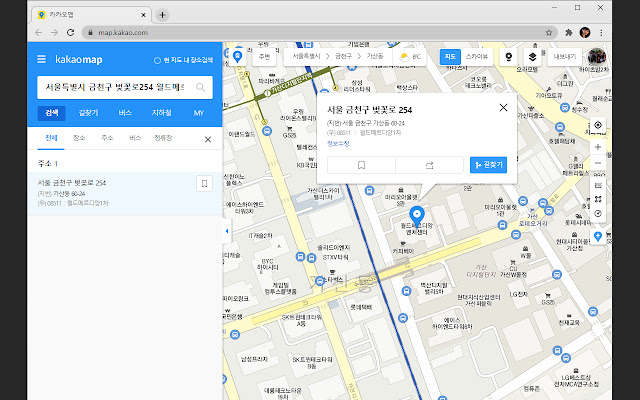
Task: Zoom out with the minus button
Action: pos(598,163)
